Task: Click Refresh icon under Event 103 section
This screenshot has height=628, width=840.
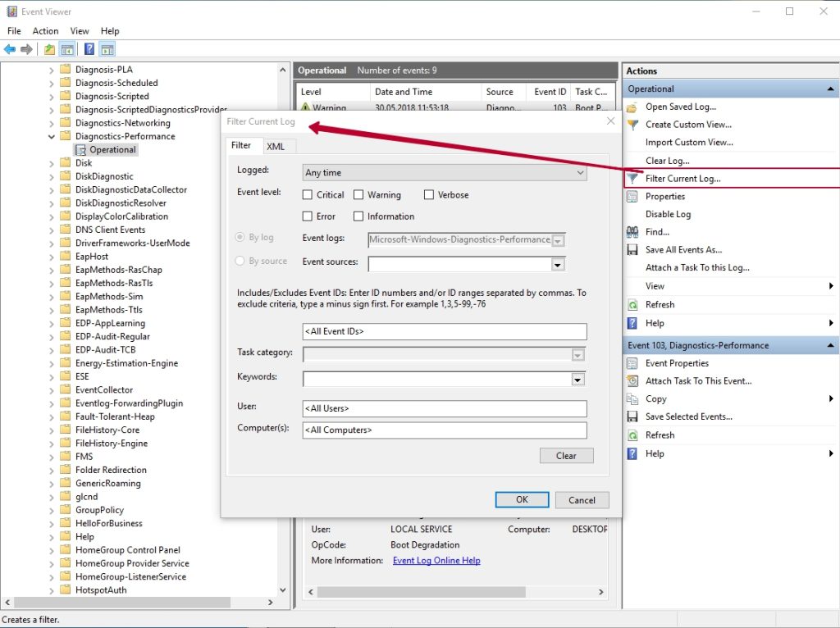Action: click(x=632, y=435)
